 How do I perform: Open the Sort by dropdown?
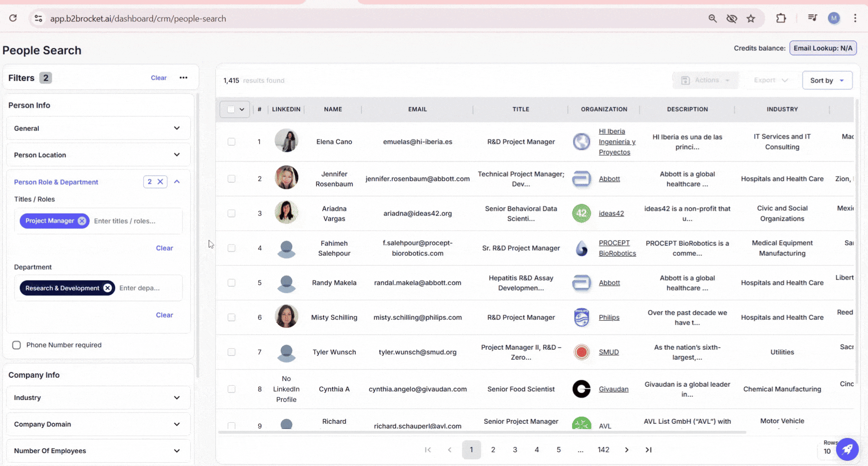[x=827, y=81]
